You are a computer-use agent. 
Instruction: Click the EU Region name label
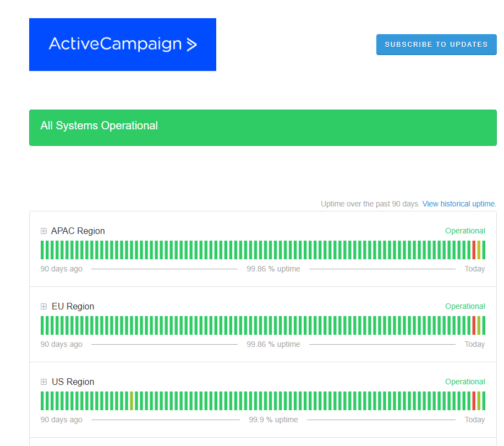(x=73, y=307)
